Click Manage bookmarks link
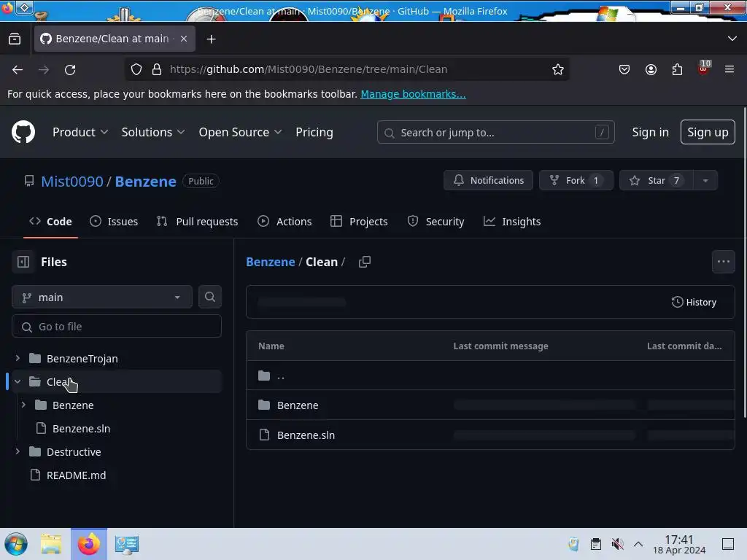747x560 pixels. point(413,94)
